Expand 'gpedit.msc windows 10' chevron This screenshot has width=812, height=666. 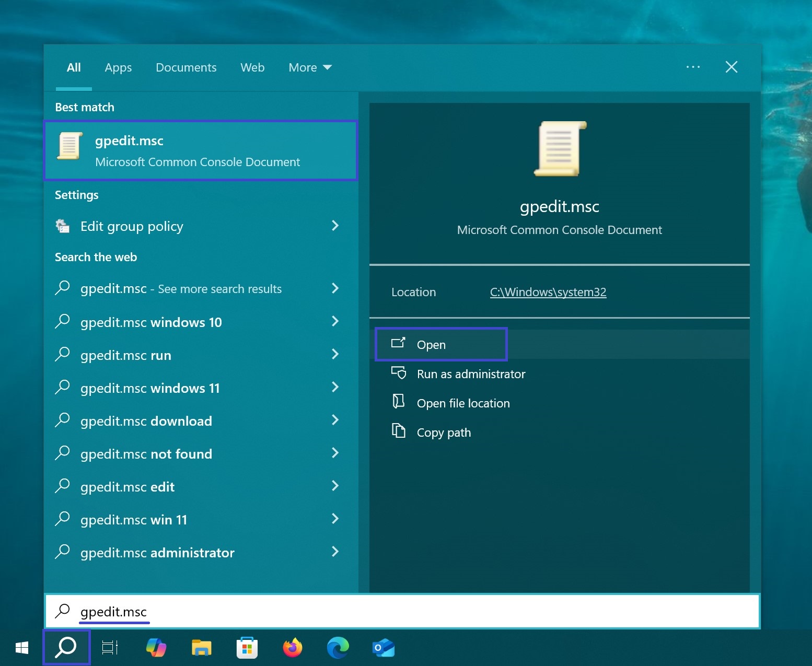(x=335, y=321)
